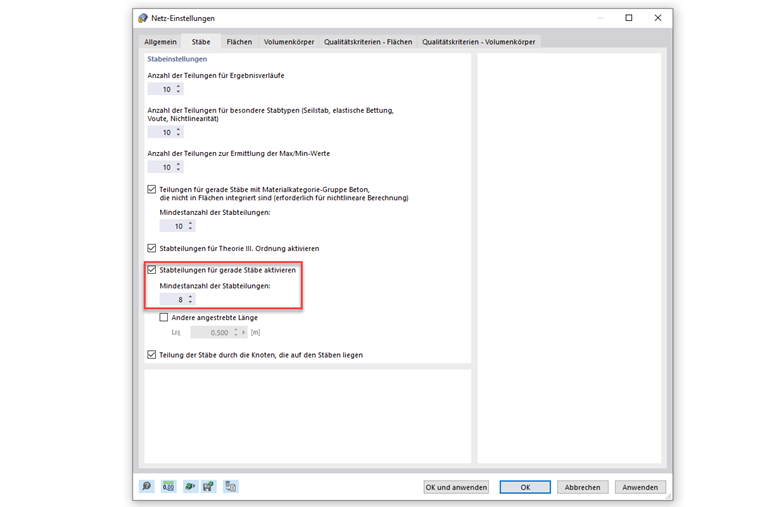The height and width of the screenshot is (507, 760).
Task: Select the Stäbe tab
Action: click(x=201, y=42)
